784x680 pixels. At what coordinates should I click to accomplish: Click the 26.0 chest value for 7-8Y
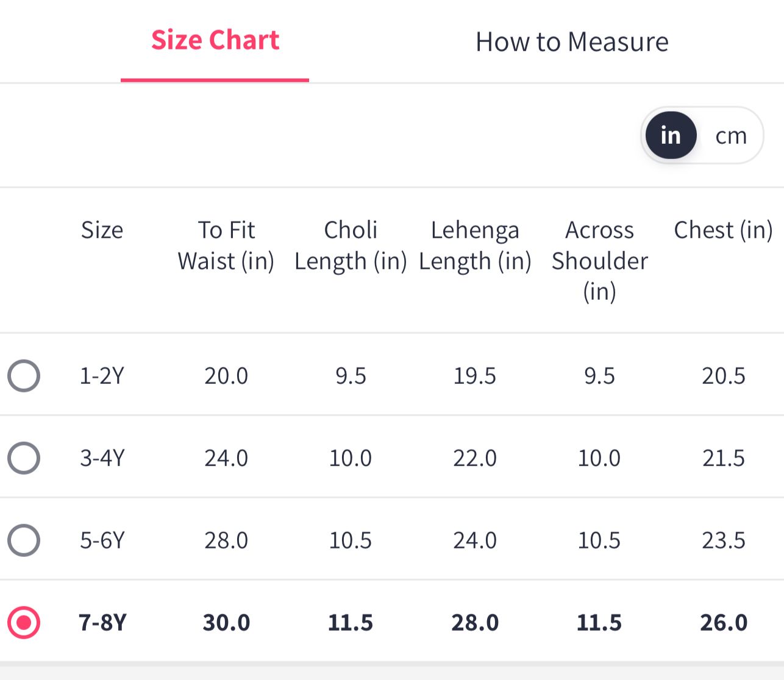coord(723,623)
